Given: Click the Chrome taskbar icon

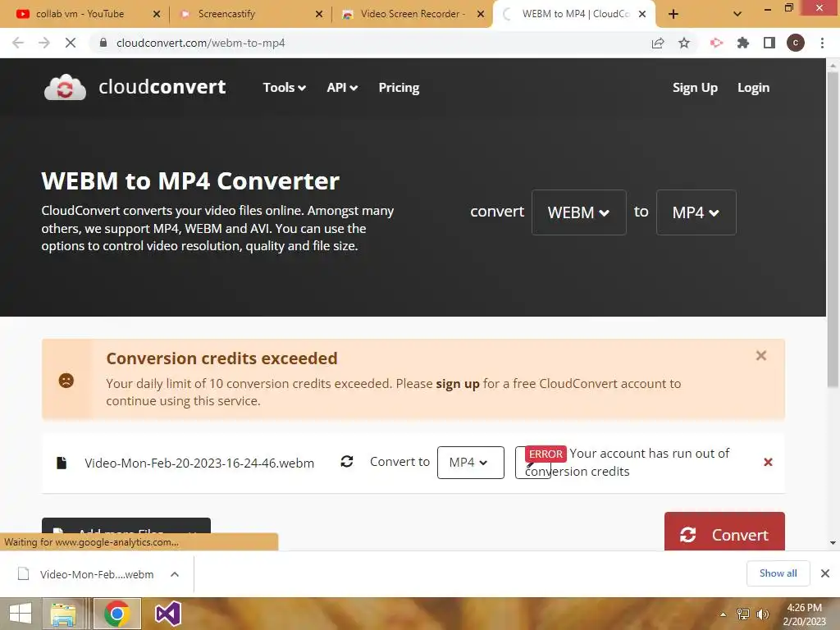Looking at the screenshot, I should pyautogui.click(x=117, y=614).
